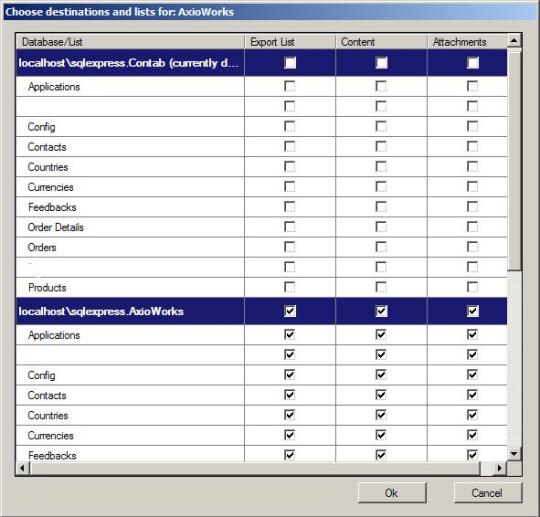540x517 pixels.
Task: Uncheck Content for the AxioWorks database row
Action: [381, 311]
